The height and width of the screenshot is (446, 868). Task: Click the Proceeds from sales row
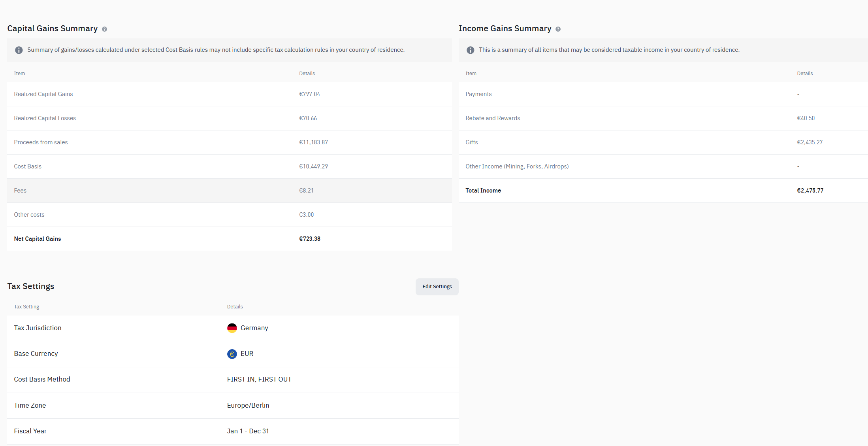(x=229, y=142)
